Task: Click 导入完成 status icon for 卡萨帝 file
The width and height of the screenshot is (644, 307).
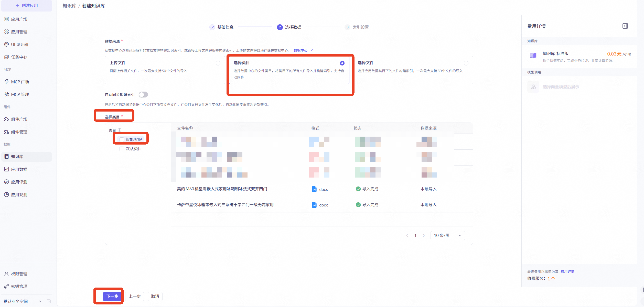Action: click(x=358, y=205)
